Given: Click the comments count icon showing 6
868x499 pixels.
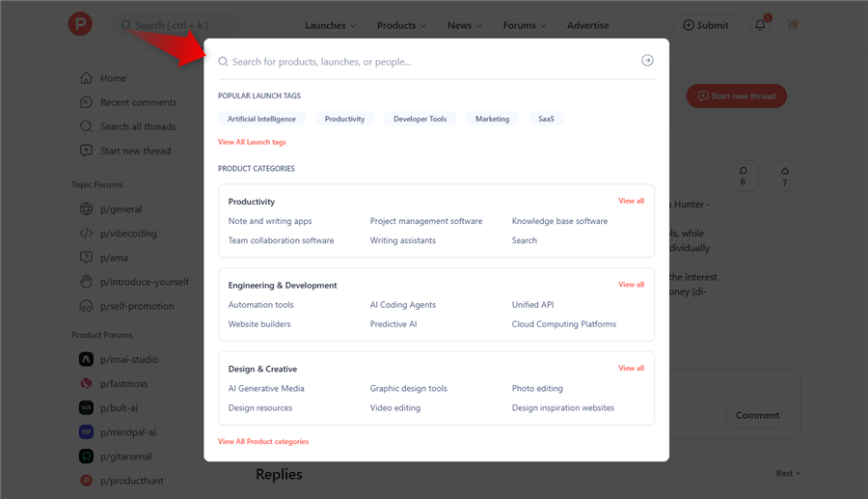Looking at the screenshot, I should (x=743, y=176).
